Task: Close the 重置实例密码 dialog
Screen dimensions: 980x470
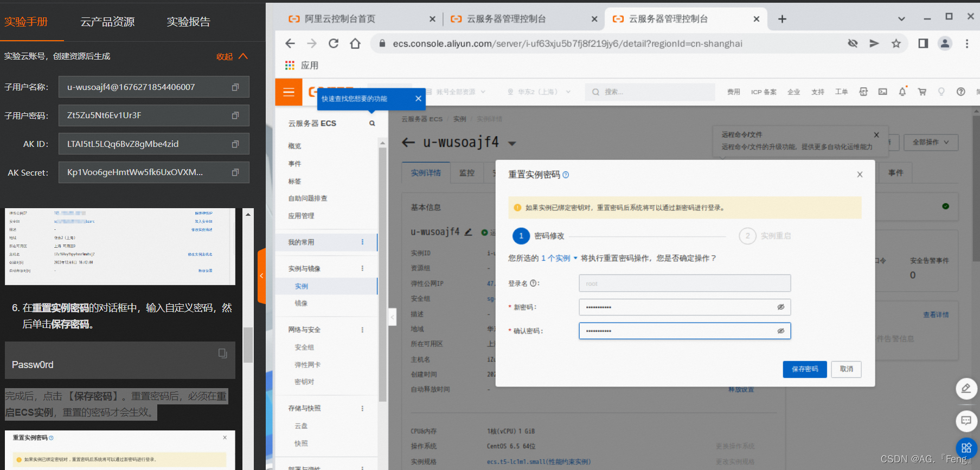Action: [x=860, y=175]
